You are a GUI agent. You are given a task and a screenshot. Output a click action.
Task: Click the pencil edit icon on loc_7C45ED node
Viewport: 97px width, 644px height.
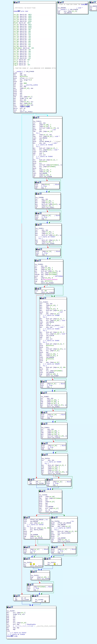point(38,260)
